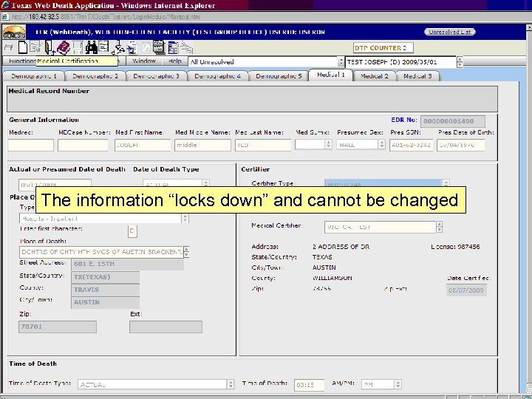
Task: Click the County TRAVIS field
Action: coord(105,290)
